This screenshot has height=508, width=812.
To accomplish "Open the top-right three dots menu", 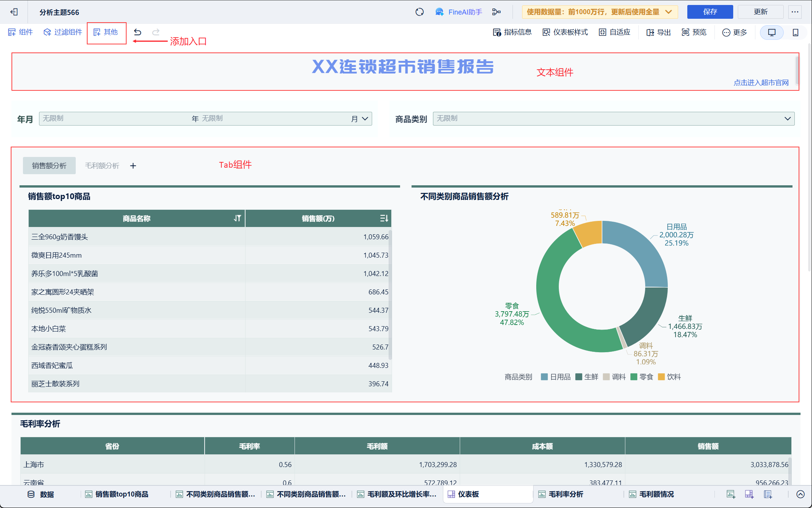I will coord(795,12).
